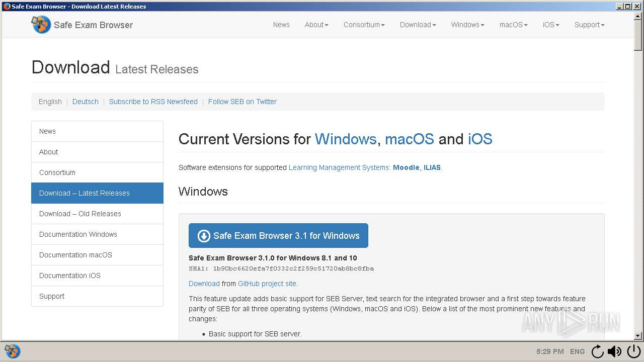Click the vertical scrollbar up arrow
This screenshot has width=644, height=362.
(638, 17)
